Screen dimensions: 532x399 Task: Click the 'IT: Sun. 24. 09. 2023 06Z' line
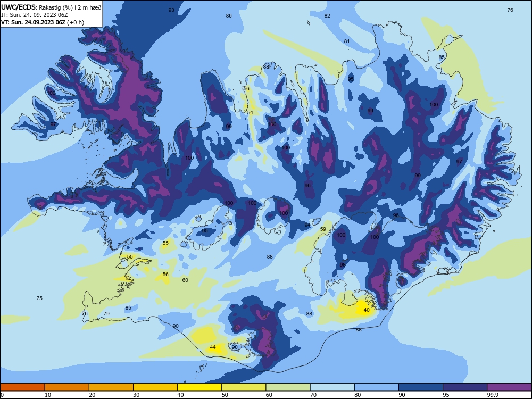(x=34, y=15)
